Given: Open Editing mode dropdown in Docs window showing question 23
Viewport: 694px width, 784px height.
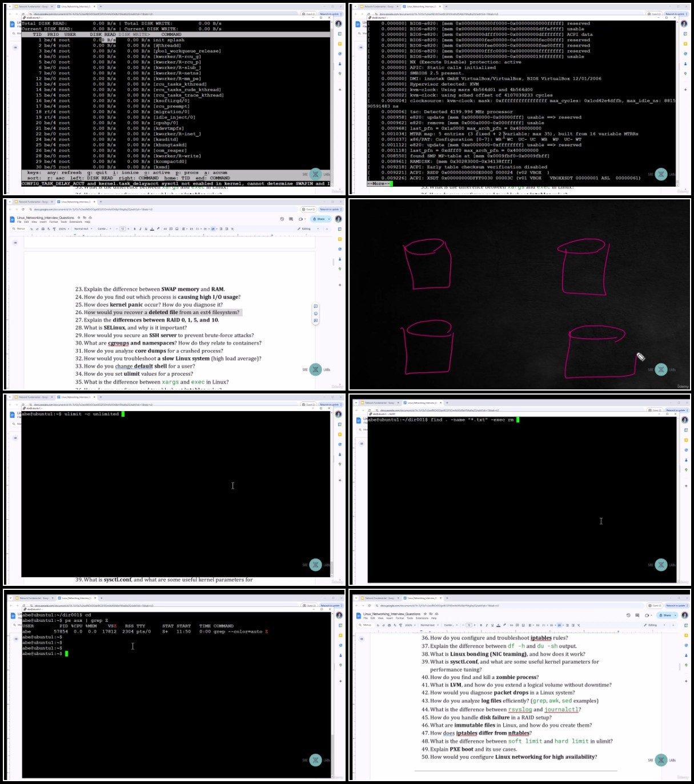Looking at the screenshot, I should pos(308,228).
